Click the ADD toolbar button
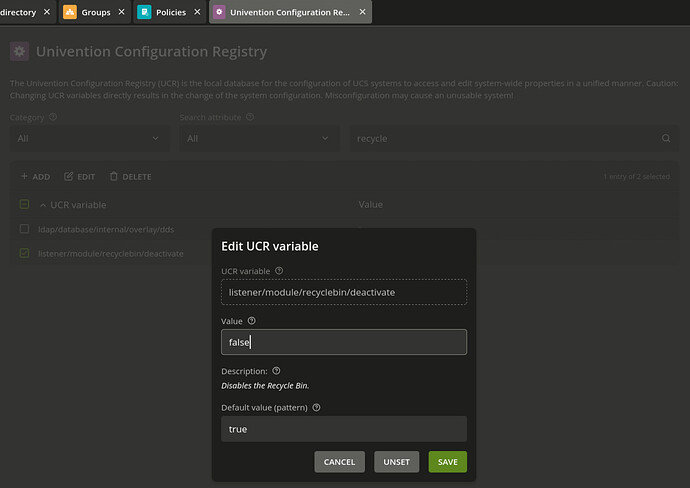 [35, 176]
